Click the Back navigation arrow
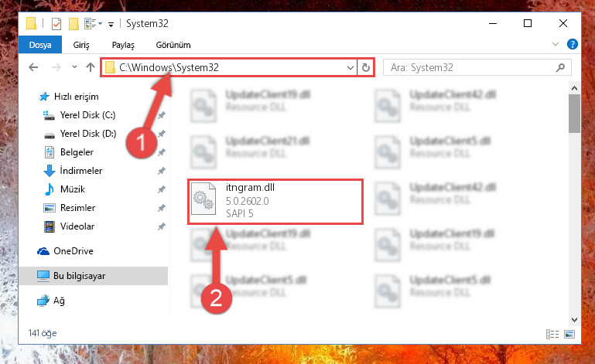 pyautogui.click(x=33, y=67)
